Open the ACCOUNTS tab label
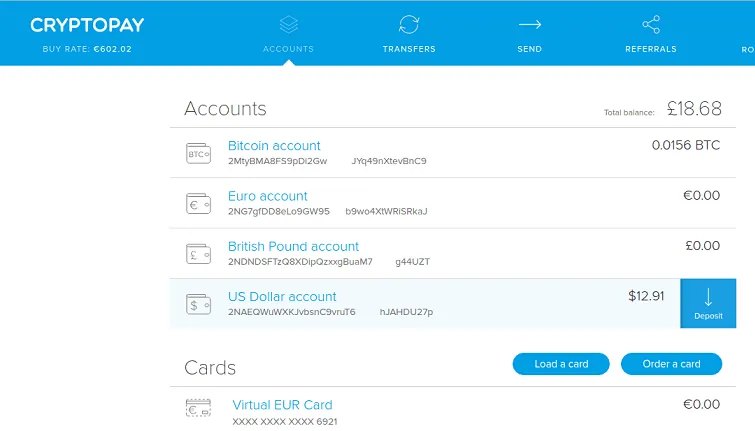Viewport: 755px width, 431px height. [x=288, y=49]
